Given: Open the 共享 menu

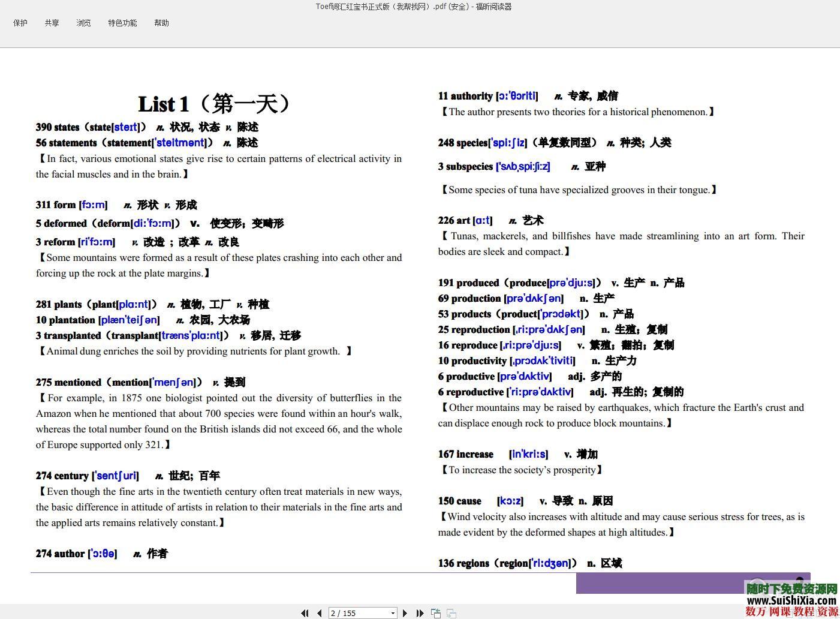Looking at the screenshot, I should coord(52,23).
